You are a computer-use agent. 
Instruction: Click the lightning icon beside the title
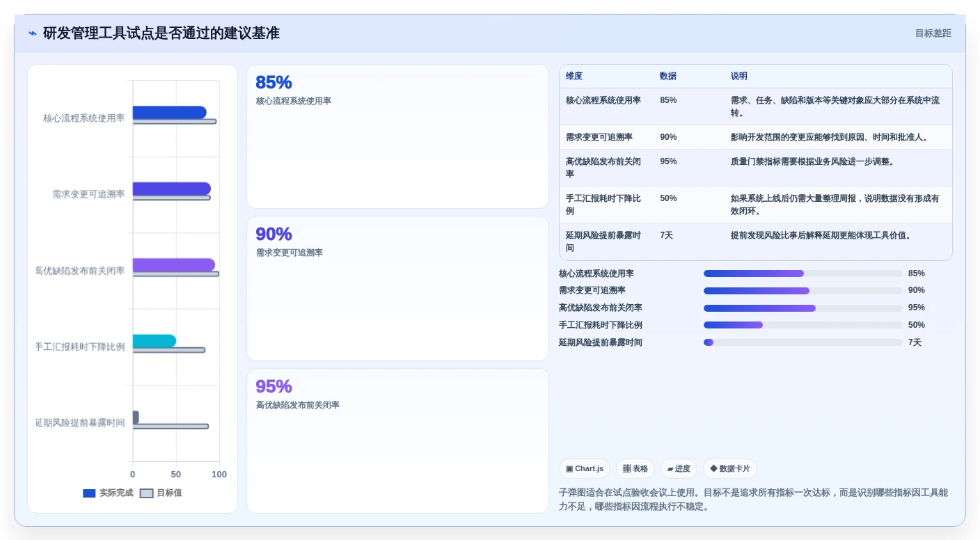click(33, 33)
